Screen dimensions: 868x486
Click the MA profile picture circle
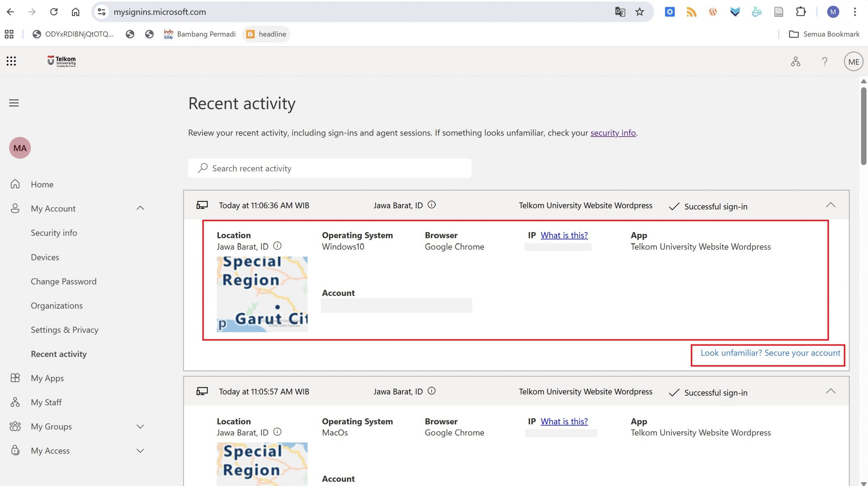click(20, 148)
